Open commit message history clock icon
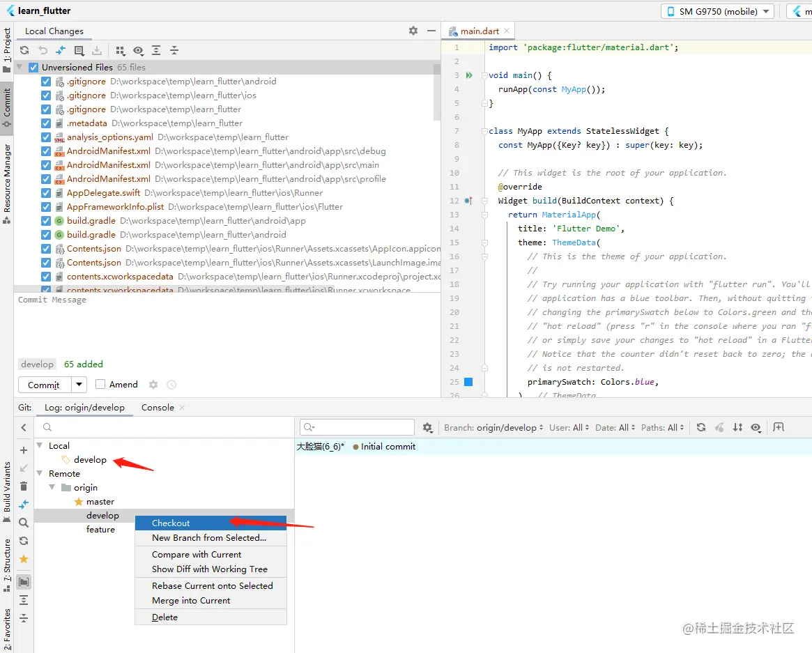Viewport: 812px width, 653px height. point(171,384)
